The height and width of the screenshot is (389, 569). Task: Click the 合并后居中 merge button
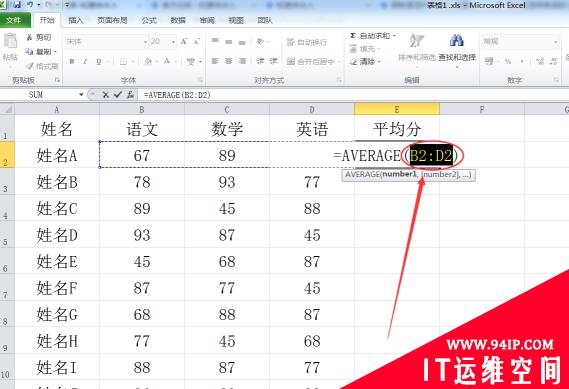pos(314,62)
